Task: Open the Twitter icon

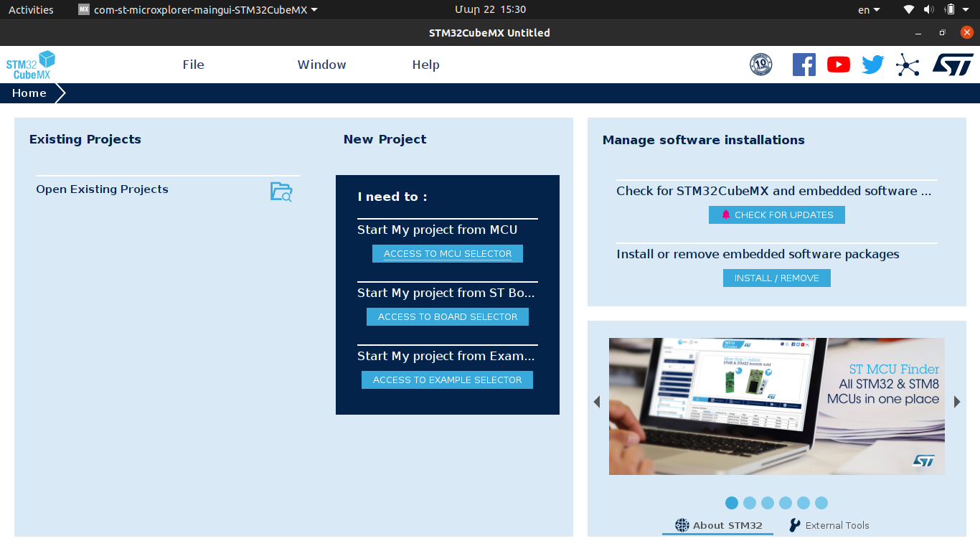Action: (x=873, y=65)
